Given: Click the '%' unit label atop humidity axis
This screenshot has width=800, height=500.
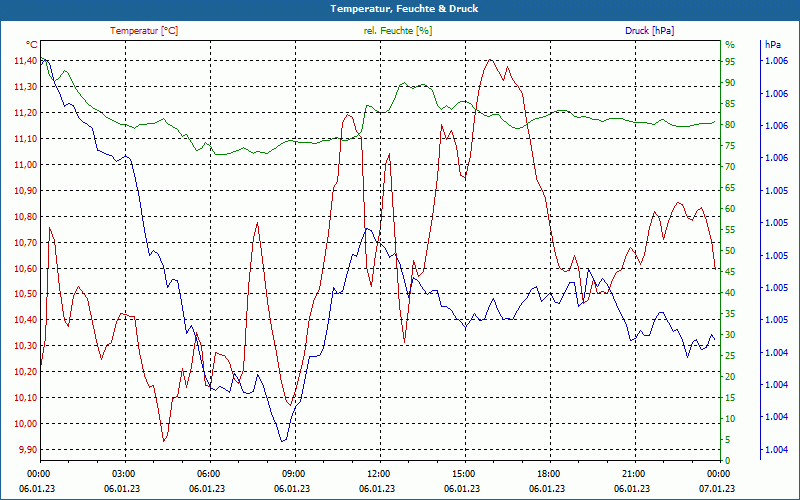Looking at the screenshot, I should pyautogui.click(x=730, y=45).
